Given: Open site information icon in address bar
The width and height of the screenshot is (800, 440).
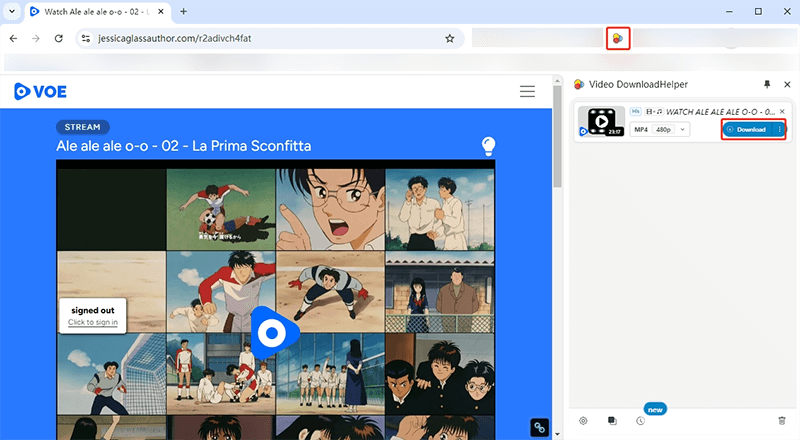Looking at the screenshot, I should click(x=86, y=38).
